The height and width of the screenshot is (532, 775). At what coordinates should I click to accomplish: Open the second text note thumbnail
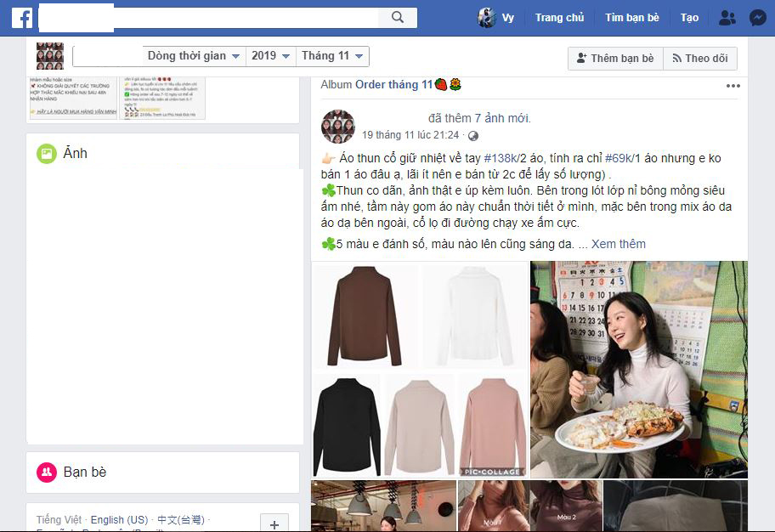click(162, 98)
